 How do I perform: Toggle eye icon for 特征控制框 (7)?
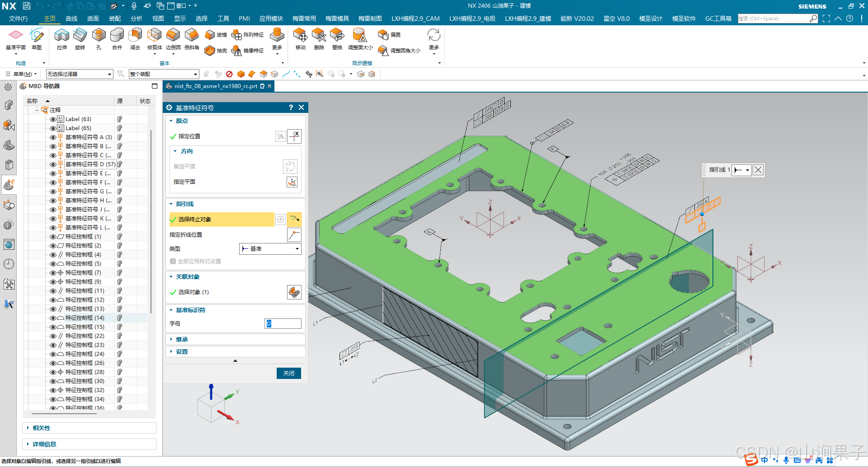(x=53, y=273)
